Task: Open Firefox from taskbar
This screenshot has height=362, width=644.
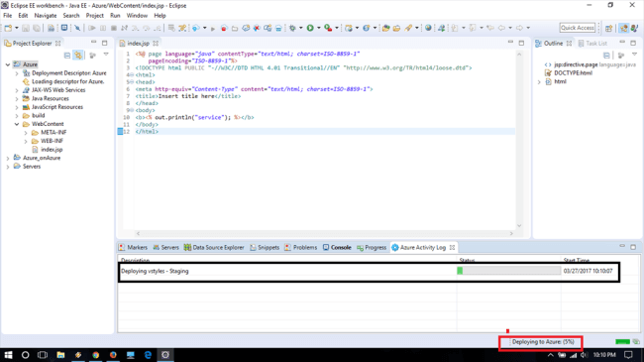Action: pos(113,355)
